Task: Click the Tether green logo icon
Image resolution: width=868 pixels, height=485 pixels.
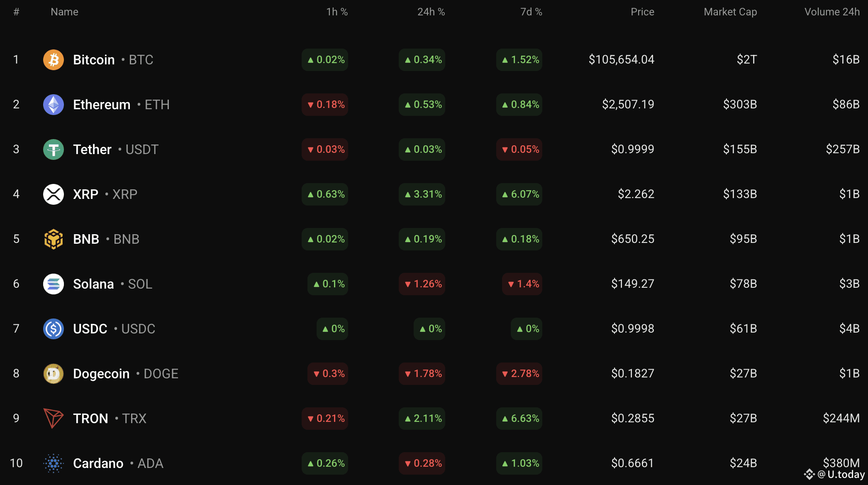Action: (x=54, y=149)
